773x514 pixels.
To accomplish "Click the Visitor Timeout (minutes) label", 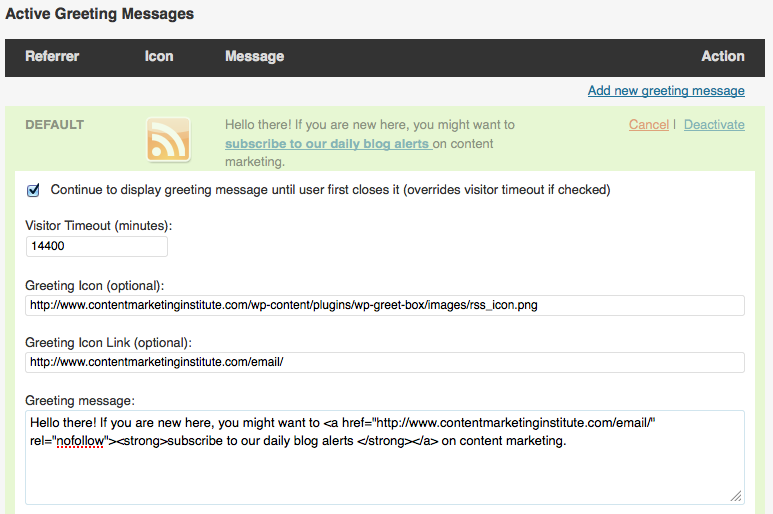I will click(99, 226).
